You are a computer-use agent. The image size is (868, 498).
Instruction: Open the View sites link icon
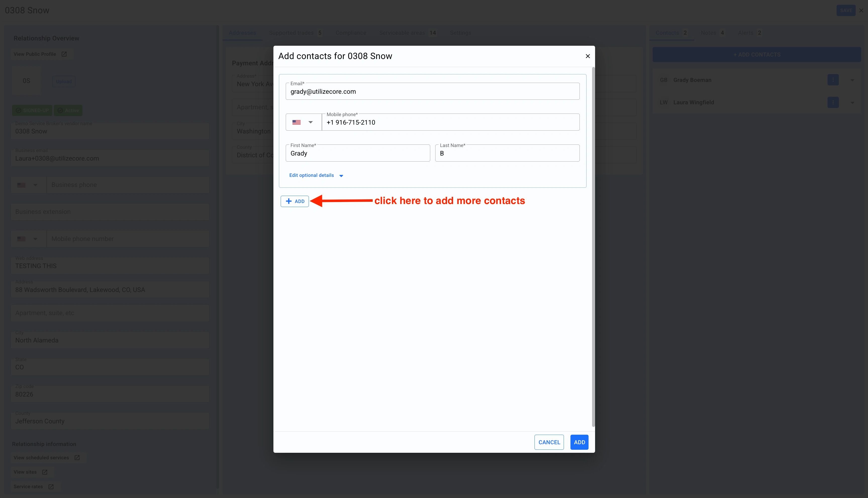(x=45, y=472)
